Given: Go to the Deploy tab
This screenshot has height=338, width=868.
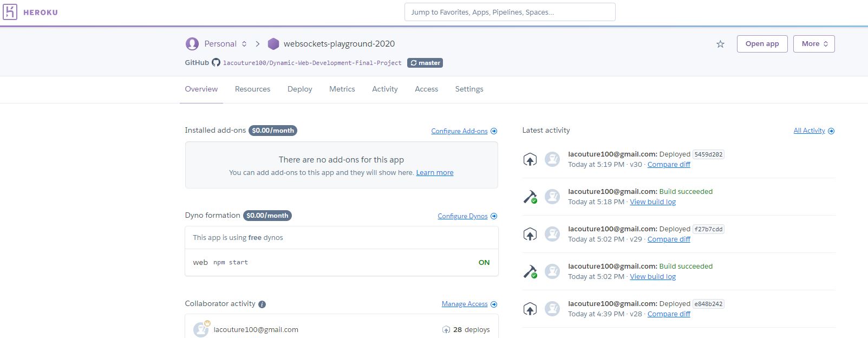Looking at the screenshot, I should coord(300,89).
